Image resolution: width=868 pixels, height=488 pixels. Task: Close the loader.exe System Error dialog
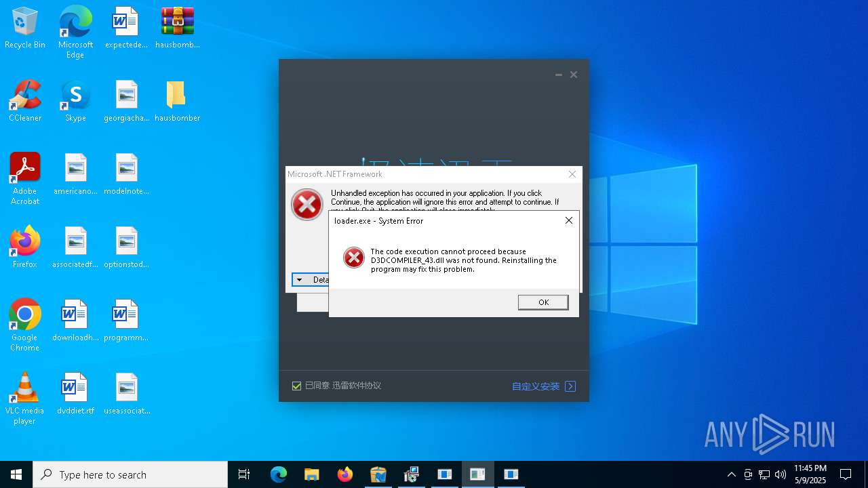click(568, 220)
